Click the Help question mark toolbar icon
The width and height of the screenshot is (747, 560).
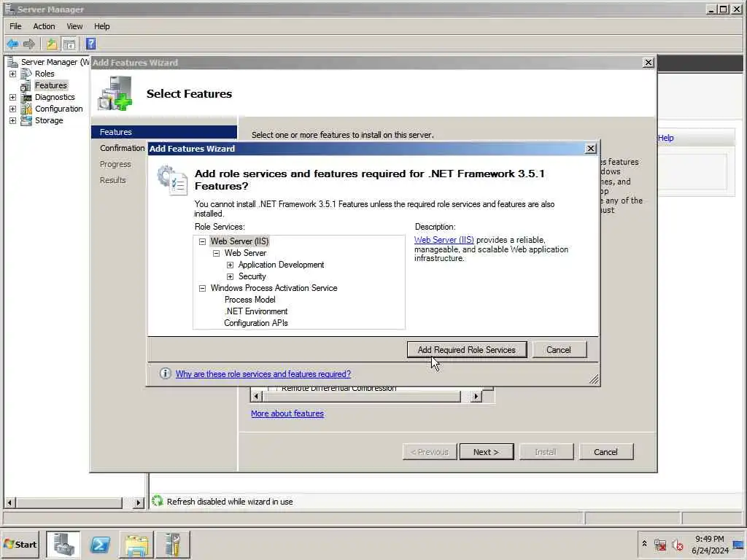tap(91, 44)
